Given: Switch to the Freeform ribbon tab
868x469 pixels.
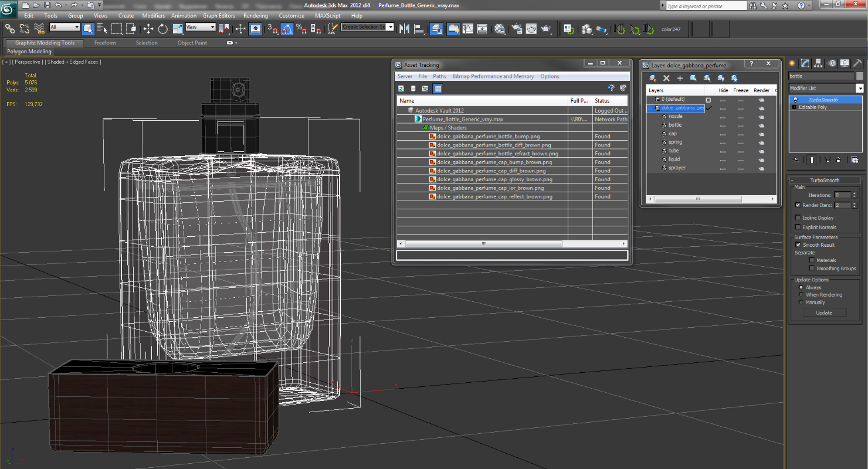Looking at the screenshot, I should coord(105,43).
